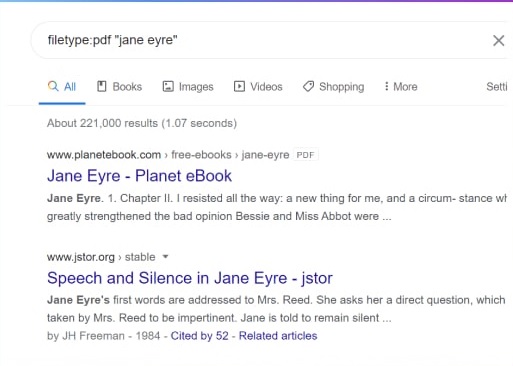
Task: Click the Videos play icon
Action: [239, 86]
